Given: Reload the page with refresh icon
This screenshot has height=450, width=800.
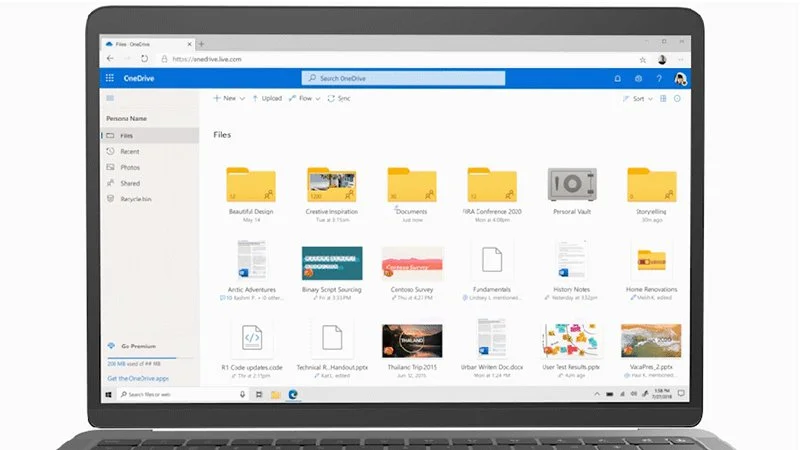Looking at the screenshot, I should point(144,59).
